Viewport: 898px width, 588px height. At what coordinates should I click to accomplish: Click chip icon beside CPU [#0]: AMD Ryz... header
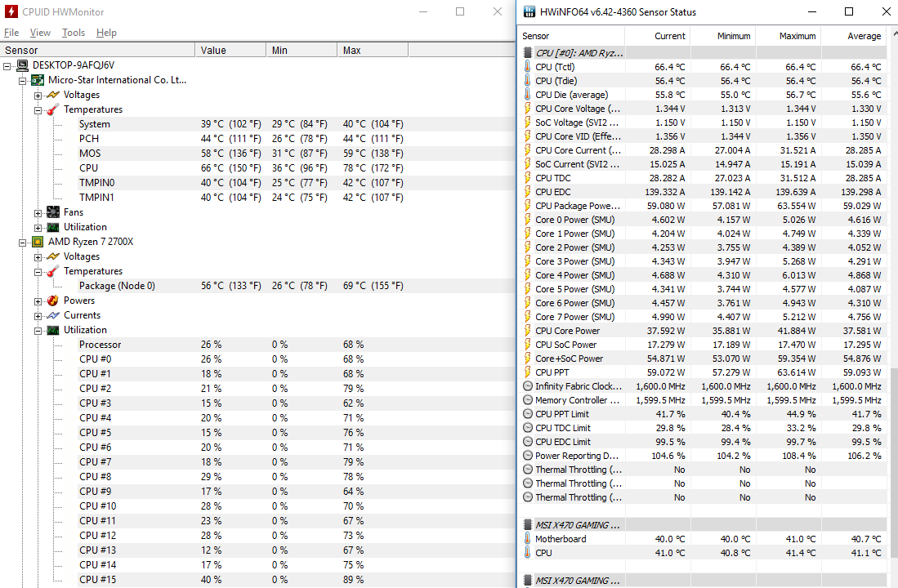[528, 52]
